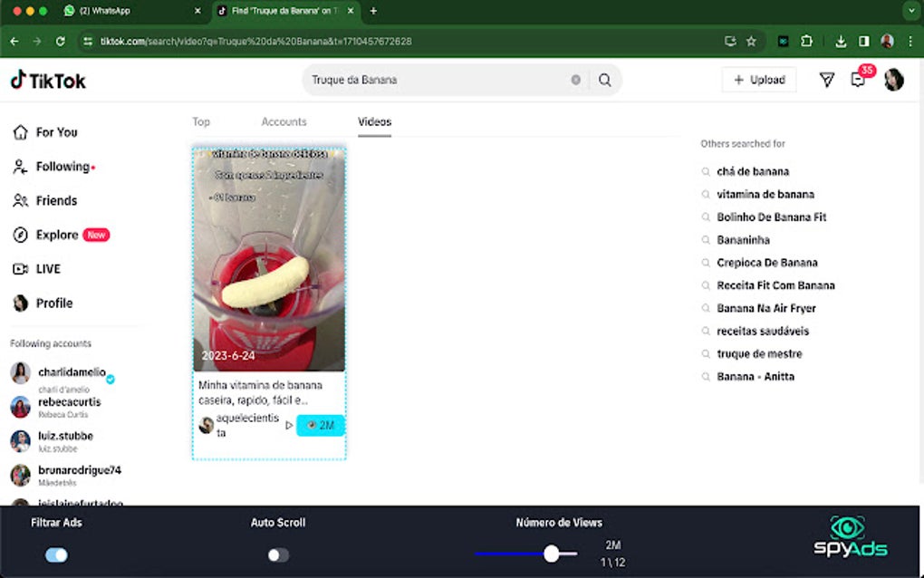This screenshot has width=924, height=578.
Task: Toggle the browser side panel icon
Action: 864,42
